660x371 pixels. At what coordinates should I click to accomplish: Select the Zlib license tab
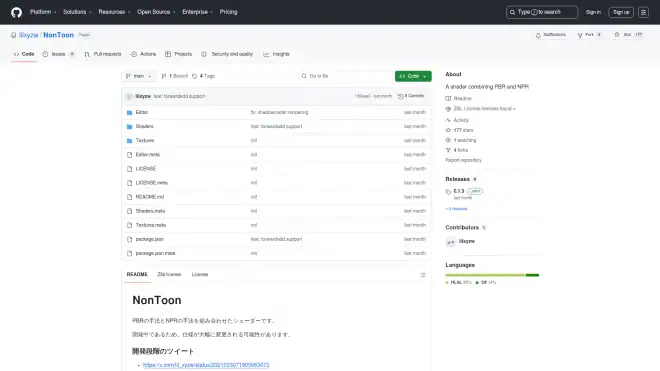click(169, 275)
